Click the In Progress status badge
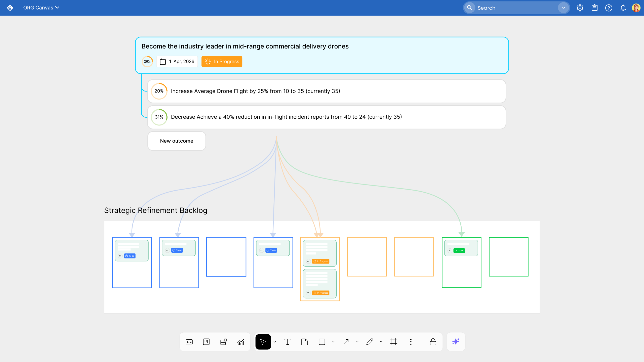The height and width of the screenshot is (362, 644). pos(222,62)
